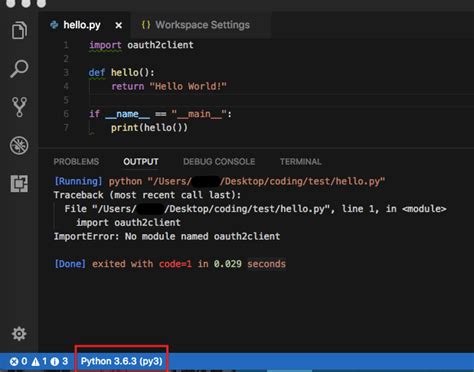Click line number 1 in the editor
This screenshot has height=372, width=474.
66,45
